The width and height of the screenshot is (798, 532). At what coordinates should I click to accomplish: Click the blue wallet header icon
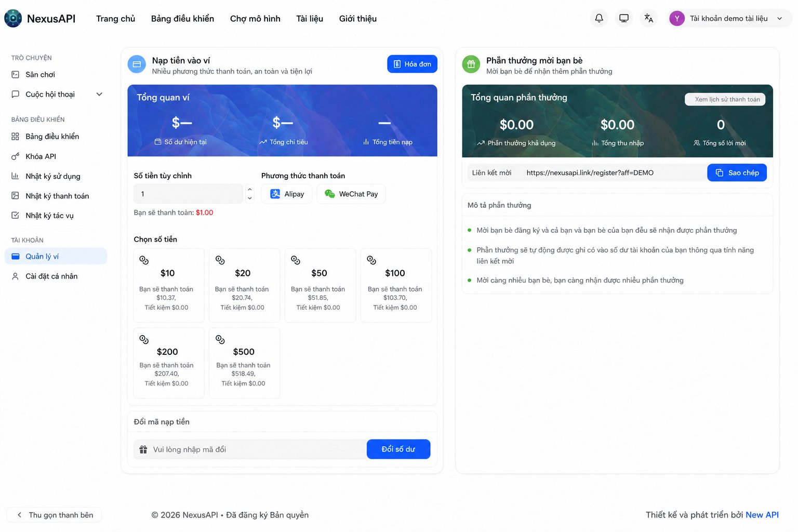[x=137, y=64]
